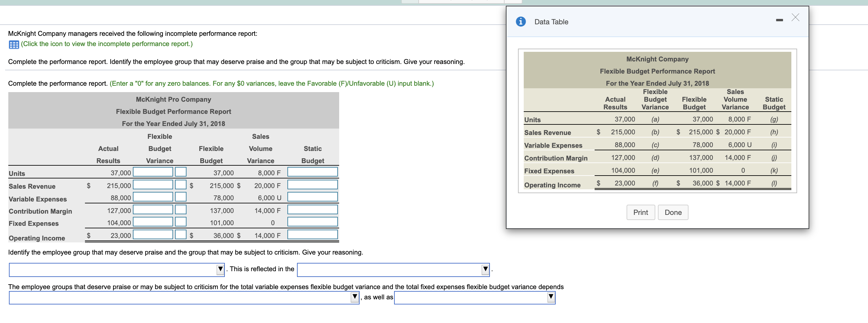Click the blue info icon in Data Table dialog
The width and height of the screenshot is (868, 323).
coord(521,22)
